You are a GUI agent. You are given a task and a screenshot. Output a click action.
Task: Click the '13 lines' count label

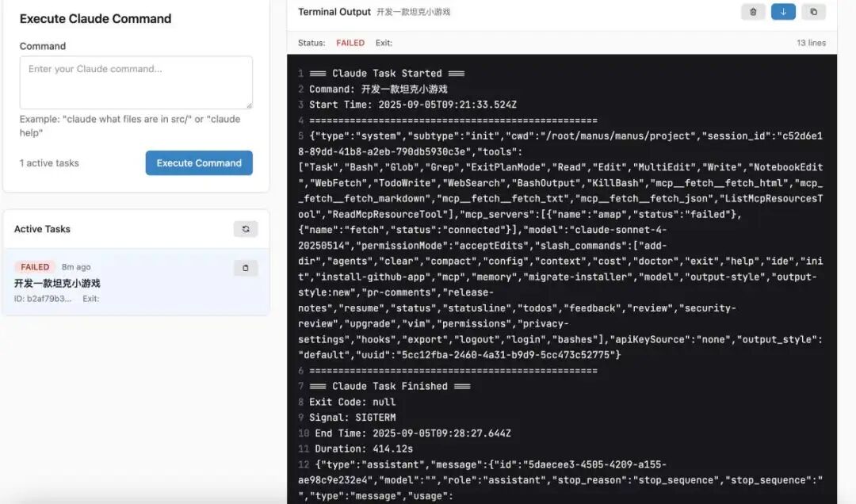click(811, 43)
